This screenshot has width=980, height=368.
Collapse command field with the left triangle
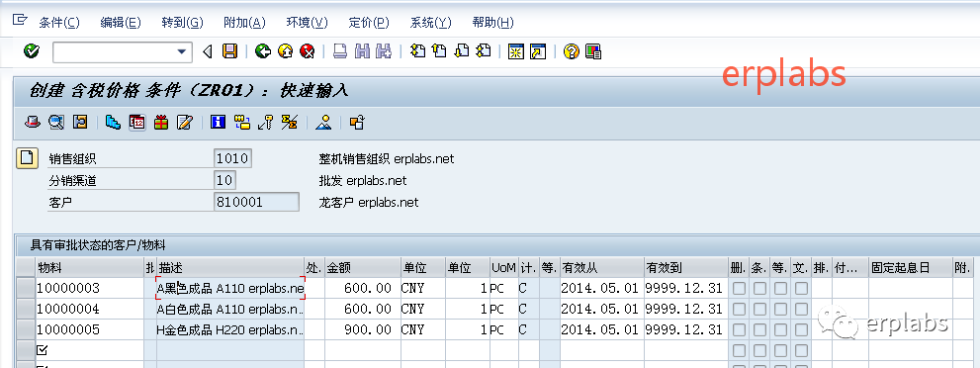(208, 51)
